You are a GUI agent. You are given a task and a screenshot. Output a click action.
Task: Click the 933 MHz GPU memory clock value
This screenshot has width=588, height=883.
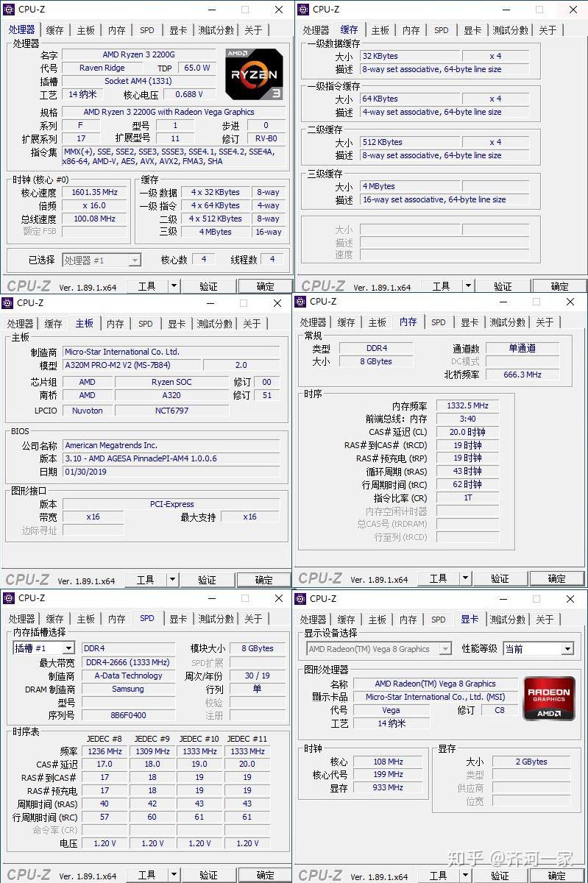tap(389, 787)
